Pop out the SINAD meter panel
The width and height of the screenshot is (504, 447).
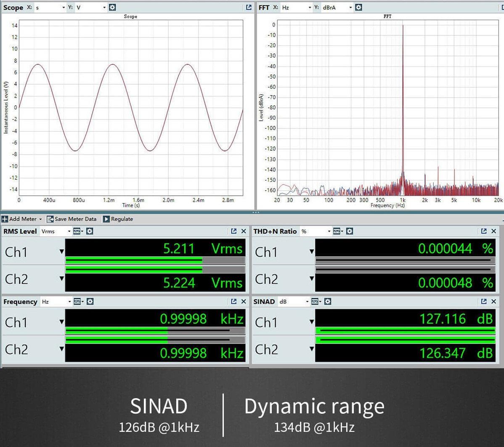pyautogui.click(x=484, y=301)
